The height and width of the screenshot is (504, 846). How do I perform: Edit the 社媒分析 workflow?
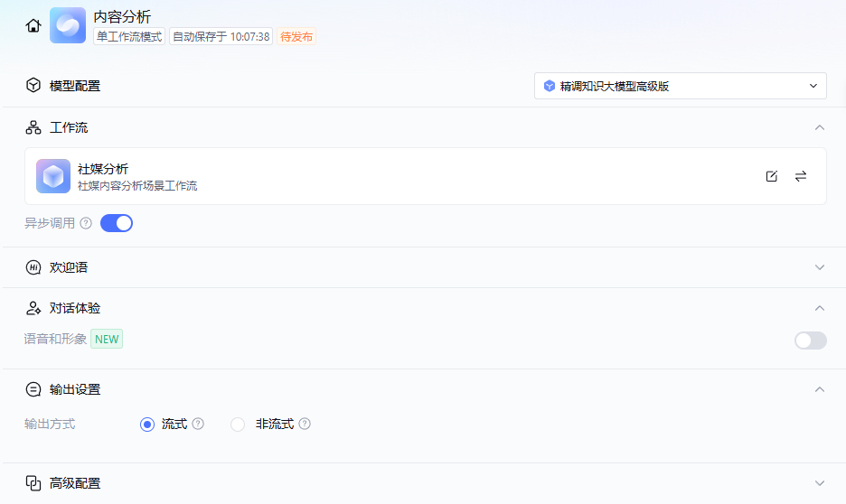click(772, 176)
